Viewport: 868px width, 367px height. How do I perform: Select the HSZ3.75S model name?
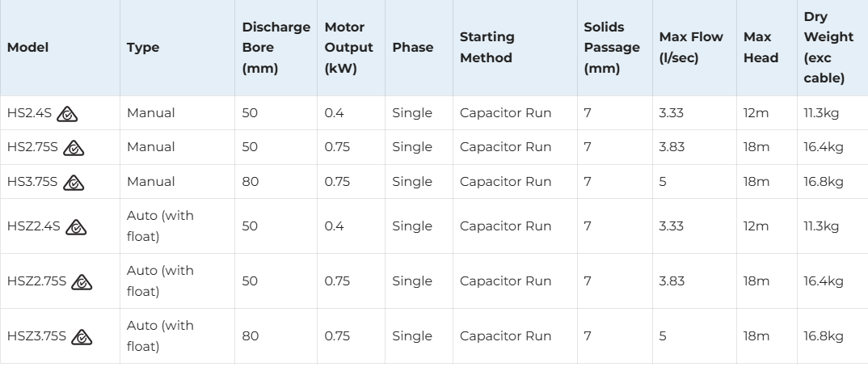36,336
